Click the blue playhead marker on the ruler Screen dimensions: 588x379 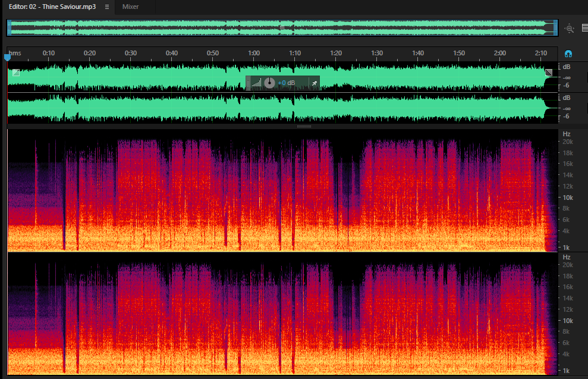point(7,57)
